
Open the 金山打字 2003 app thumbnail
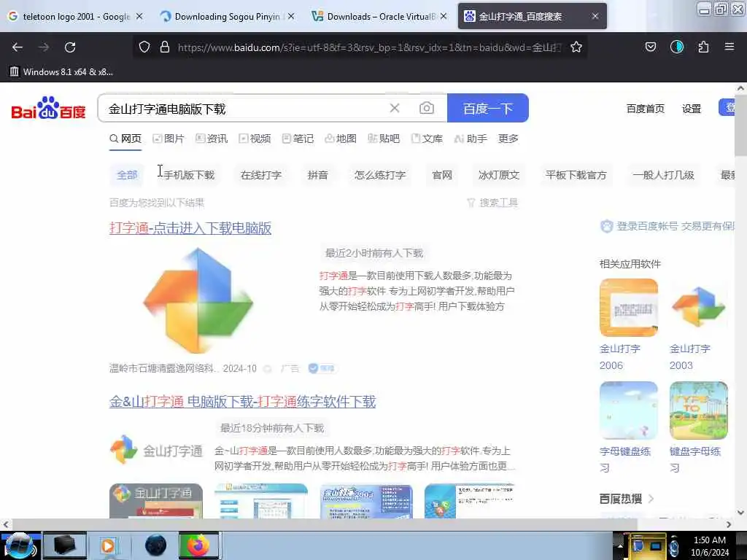(x=698, y=308)
